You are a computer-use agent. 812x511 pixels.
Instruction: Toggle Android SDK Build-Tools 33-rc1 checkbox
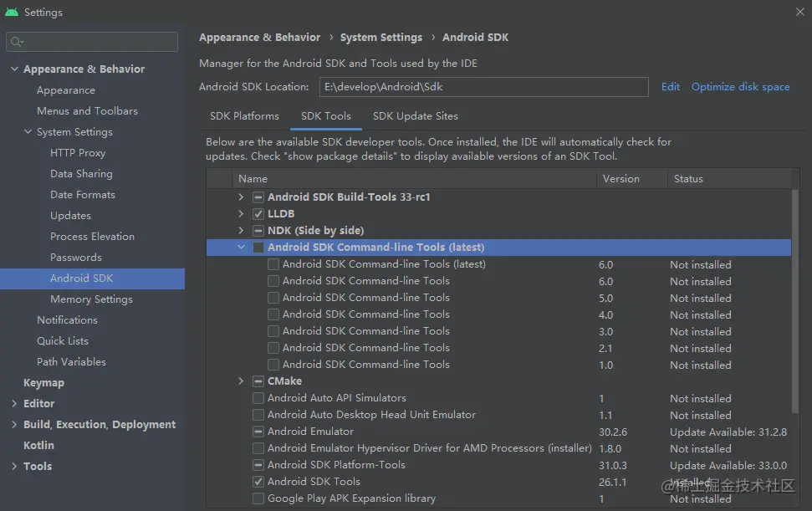[x=258, y=197]
